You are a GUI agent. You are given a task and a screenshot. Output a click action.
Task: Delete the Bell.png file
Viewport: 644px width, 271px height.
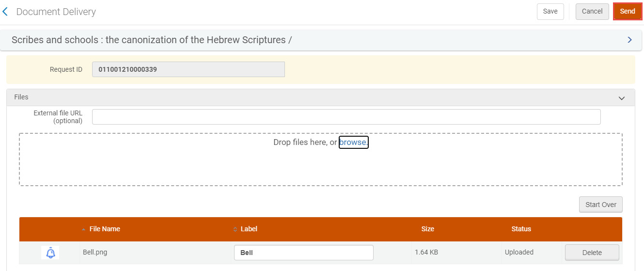tap(592, 253)
